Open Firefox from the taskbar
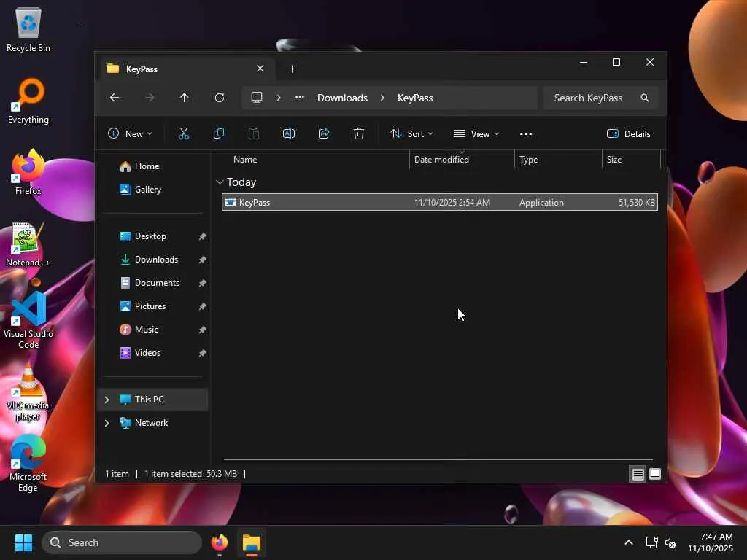The height and width of the screenshot is (560, 747). point(219,542)
